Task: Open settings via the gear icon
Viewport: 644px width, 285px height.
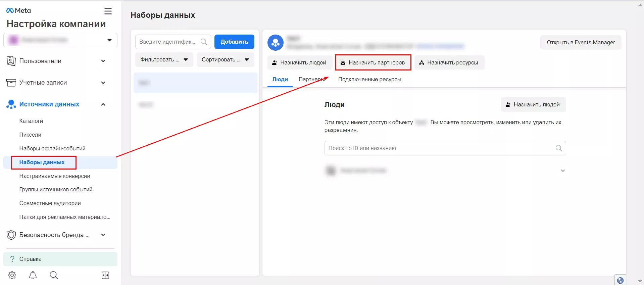Action: (12, 275)
